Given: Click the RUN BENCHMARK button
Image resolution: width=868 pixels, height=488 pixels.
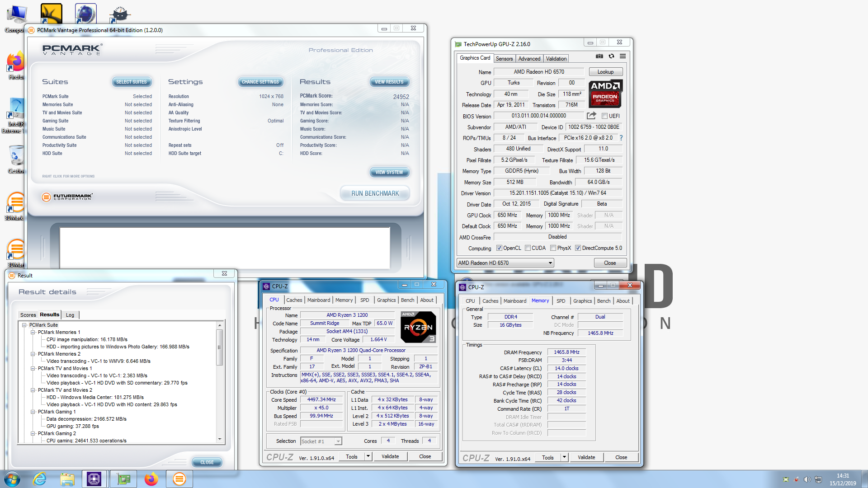Looking at the screenshot, I should (x=375, y=193).
